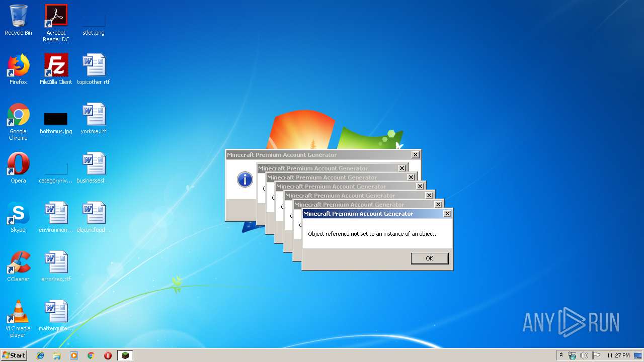Select erroriraq.rtf document
644x362 pixels.
tap(56, 266)
